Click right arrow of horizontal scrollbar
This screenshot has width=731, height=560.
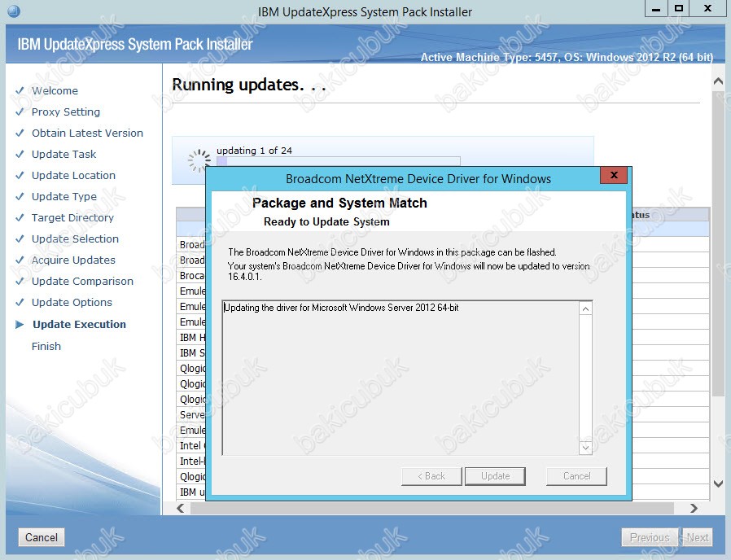pos(694,508)
